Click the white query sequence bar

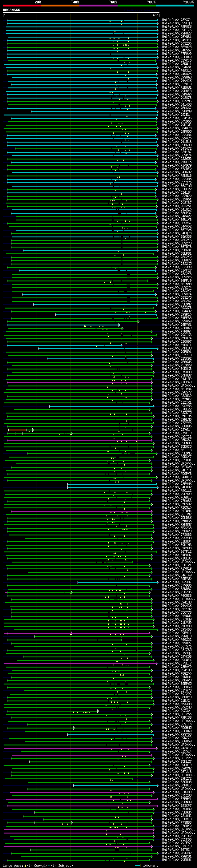tap(81, 13)
